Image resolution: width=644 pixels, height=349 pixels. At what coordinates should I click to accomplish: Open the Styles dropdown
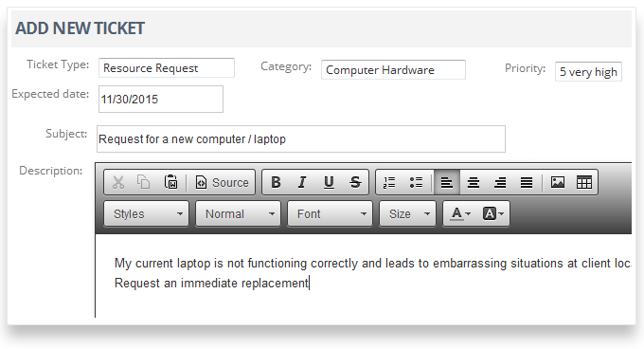[146, 213]
